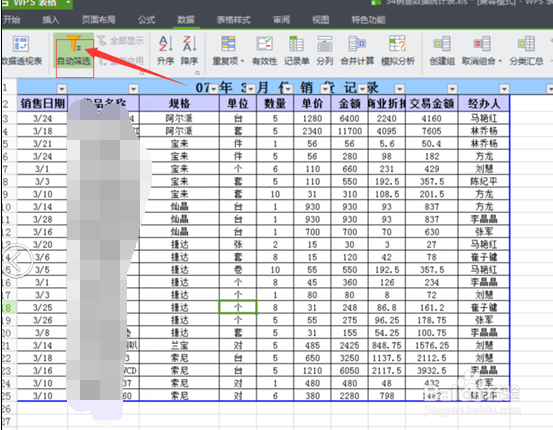Click the 数据透视表 pivot table icon
Image resolution: width=553 pixels, height=430 pixels.
(21, 44)
